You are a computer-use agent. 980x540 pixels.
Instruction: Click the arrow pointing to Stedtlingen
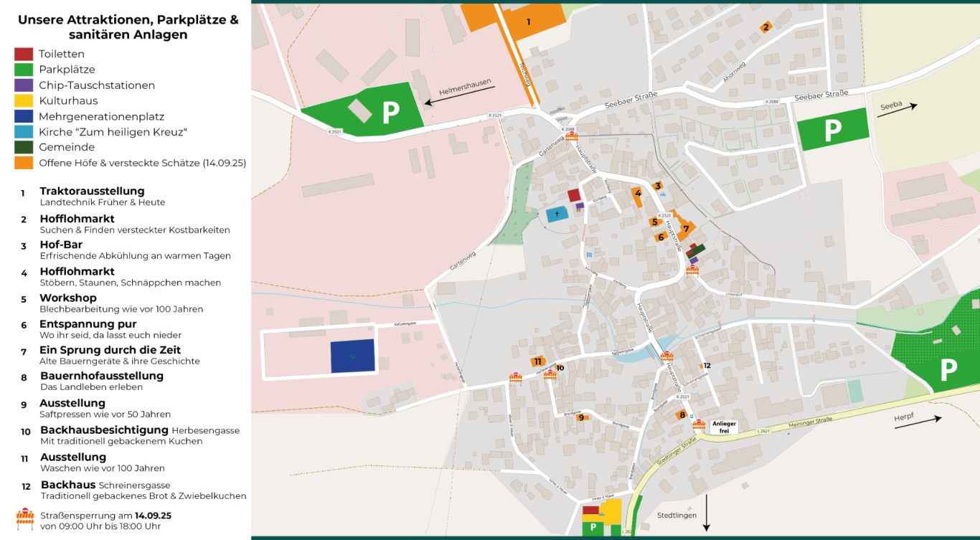coord(706,512)
